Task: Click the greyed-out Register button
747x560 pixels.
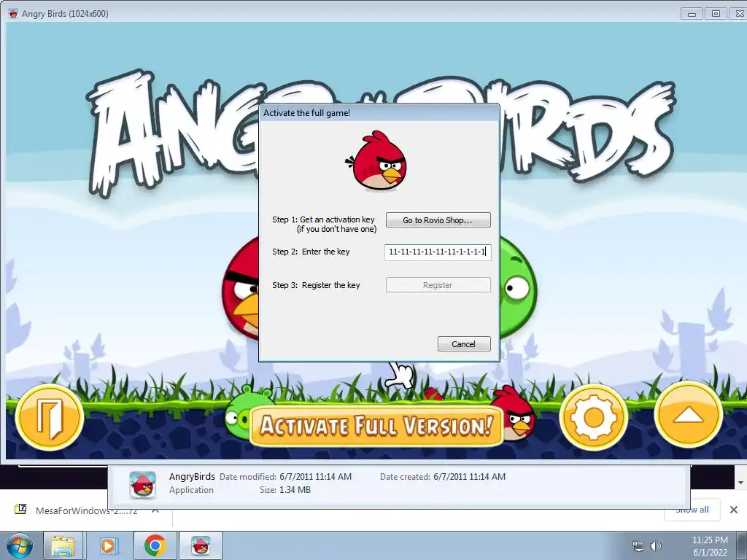Action: [438, 285]
